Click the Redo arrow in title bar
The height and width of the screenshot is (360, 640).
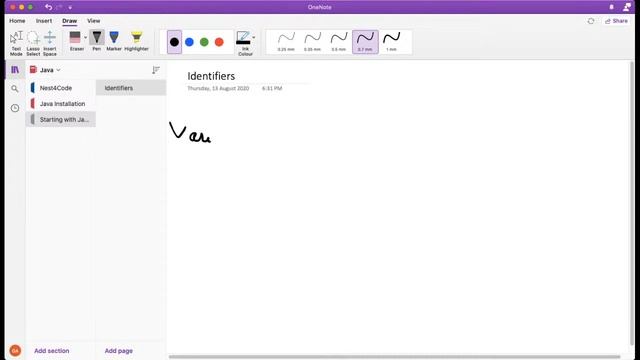[x=60, y=7]
